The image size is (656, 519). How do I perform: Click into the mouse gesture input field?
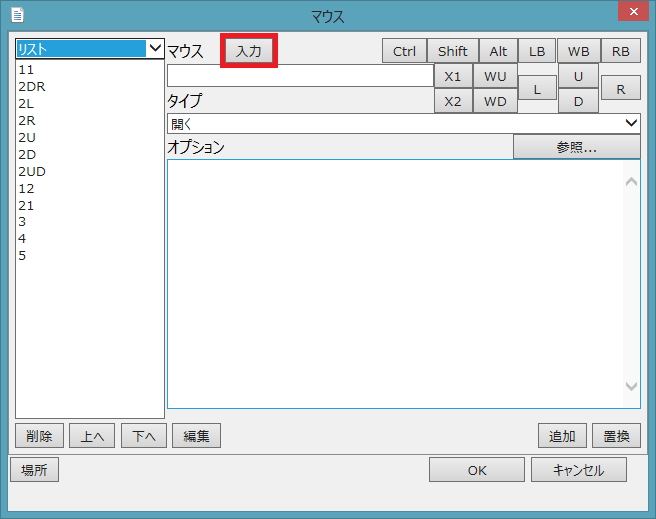click(x=300, y=76)
